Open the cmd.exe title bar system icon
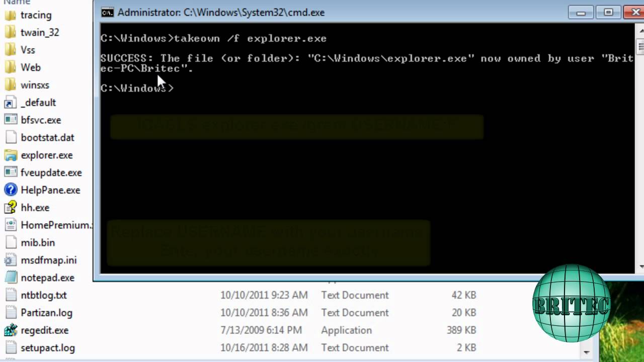 (107, 13)
